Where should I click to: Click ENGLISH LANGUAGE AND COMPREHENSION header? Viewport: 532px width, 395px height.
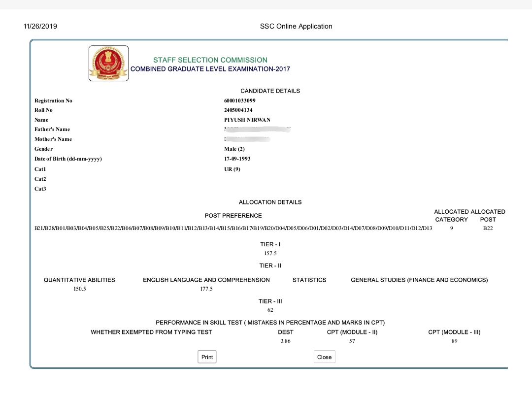pos(206,280)
